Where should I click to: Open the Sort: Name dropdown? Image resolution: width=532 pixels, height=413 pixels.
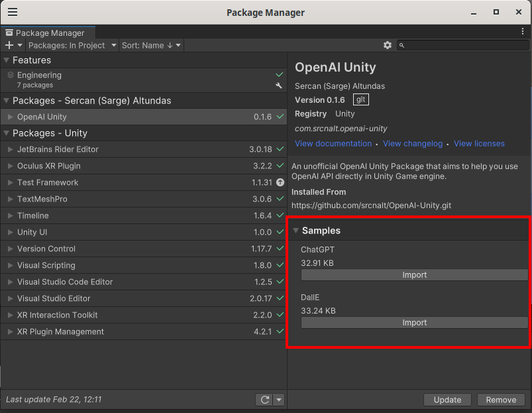point(151,45)
